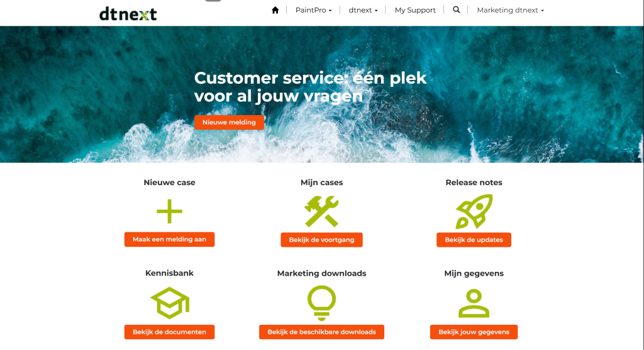Start a Nieuwe melding from the banner

pos(229,122)
